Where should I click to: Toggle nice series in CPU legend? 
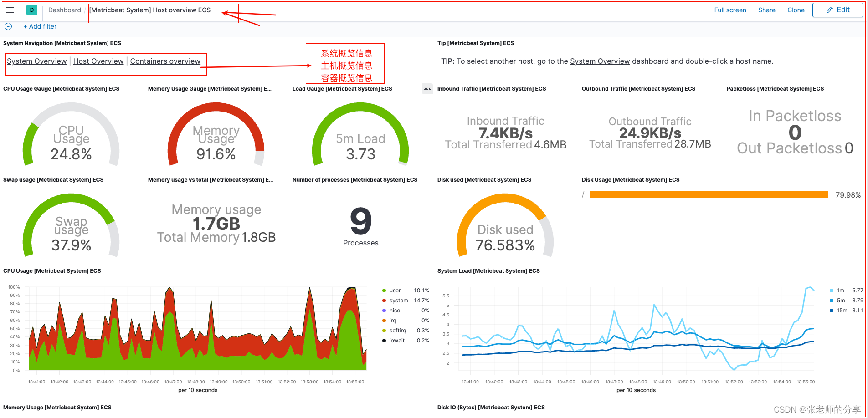click(394, 311)
